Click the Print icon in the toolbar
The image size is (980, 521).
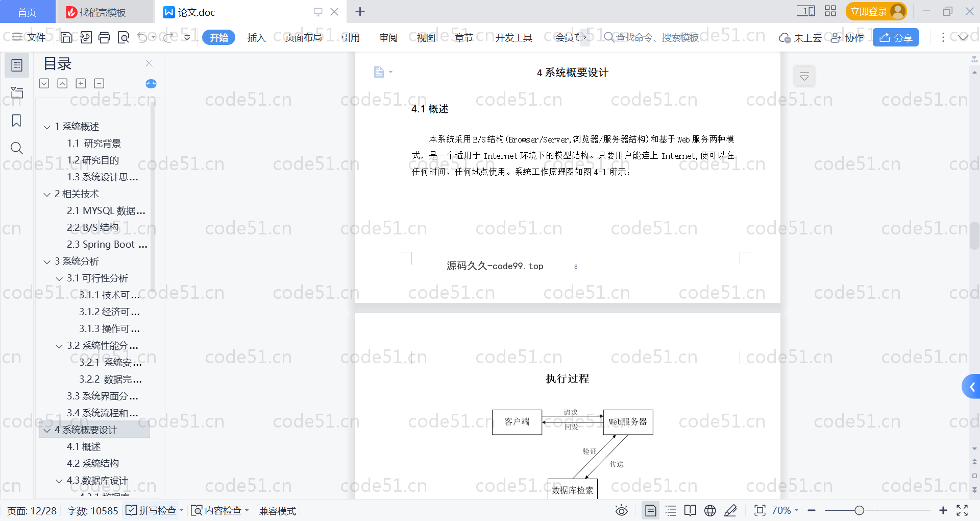[x=104, y=37]
